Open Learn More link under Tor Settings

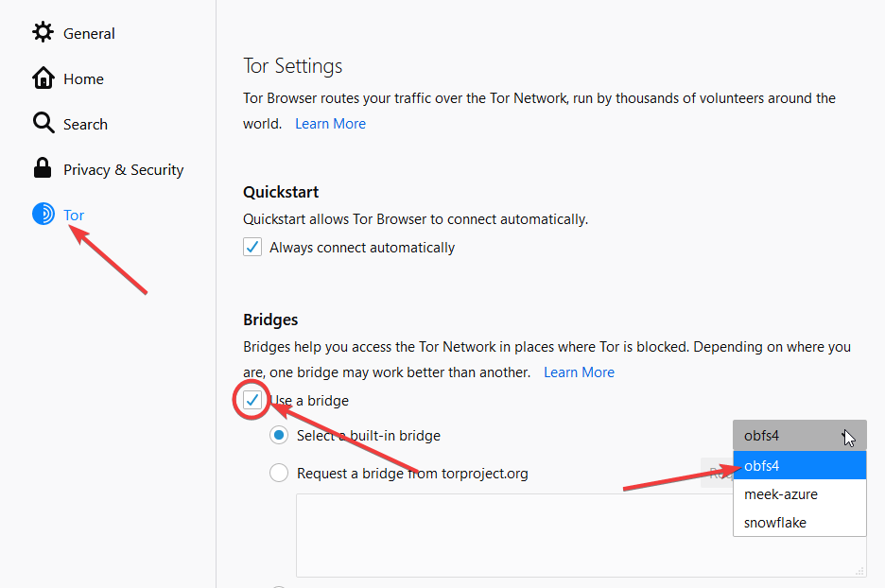330,124
